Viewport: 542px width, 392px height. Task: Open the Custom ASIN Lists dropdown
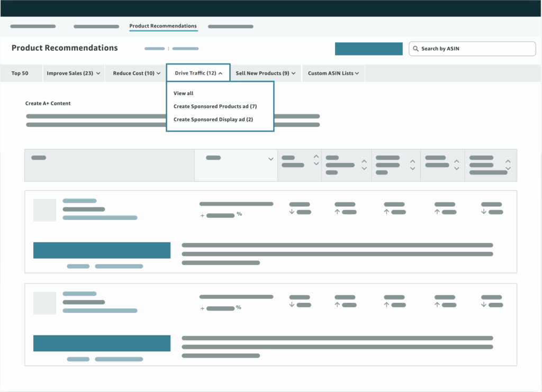pyautogui.click(x=333, y=74)
